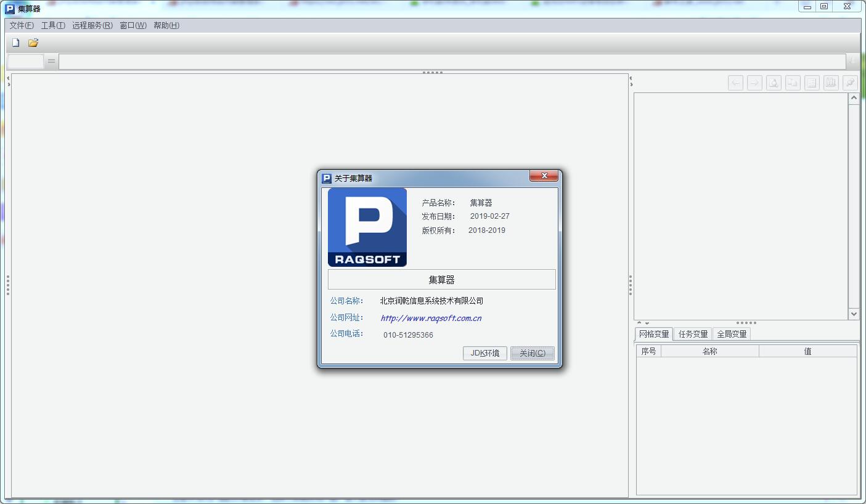Image resolution: width=866 pixels, height=504 pixels.
Task: Switch to the 全局变量 tab
Action: (732, 334)
